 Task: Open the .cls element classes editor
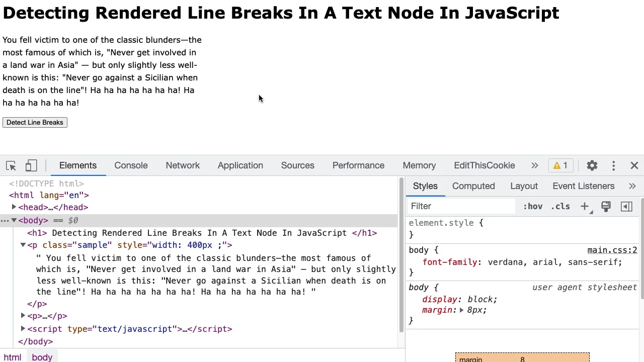[560, 206]
